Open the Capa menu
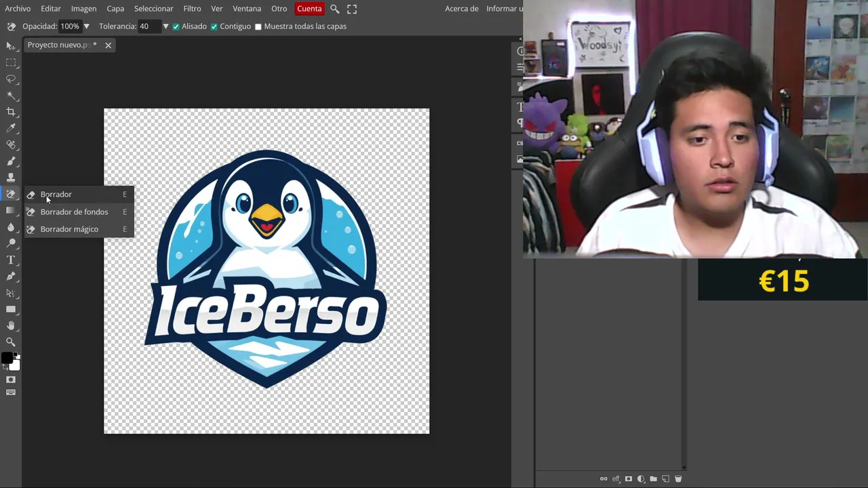 (x=115, y=9)
